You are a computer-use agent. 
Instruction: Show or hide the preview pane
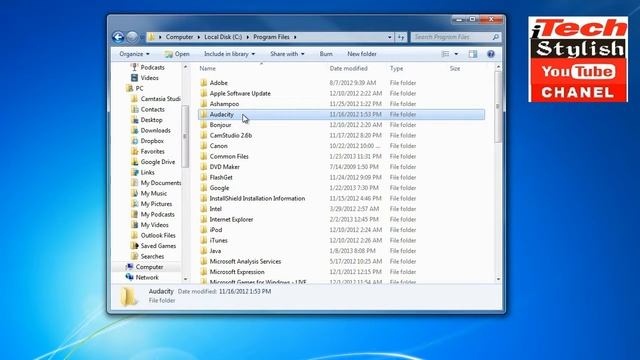tap(473, 54)
